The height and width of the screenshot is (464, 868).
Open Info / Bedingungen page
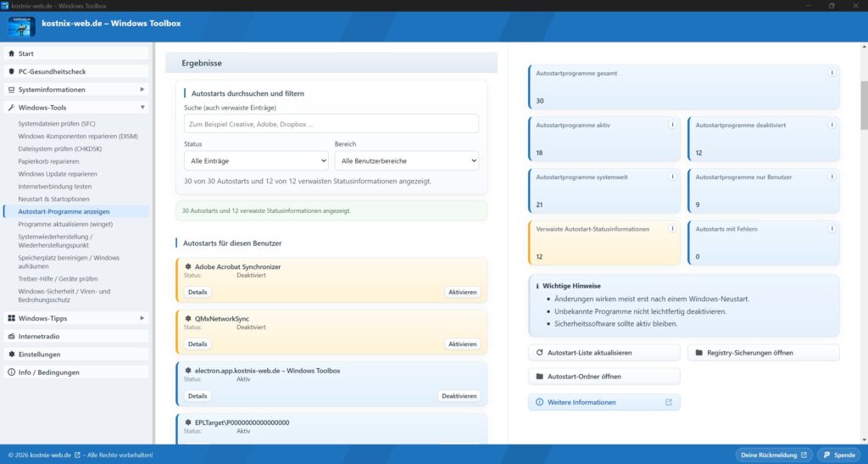pyautogui.click(x=75, y=372)
